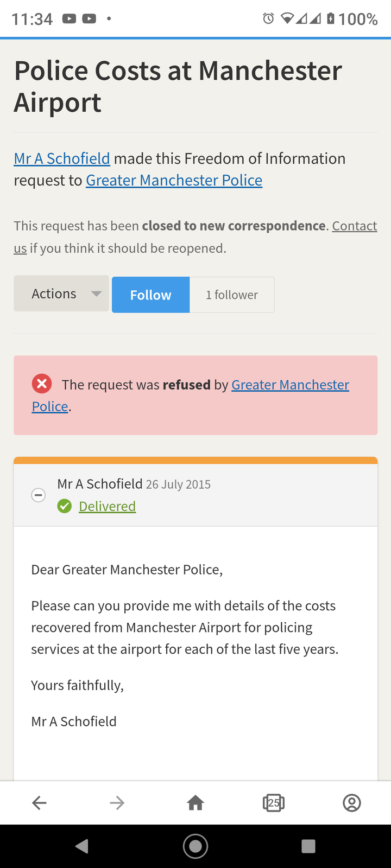Click the green Delivered checkmark icon
391x868 pixels.
65,506
